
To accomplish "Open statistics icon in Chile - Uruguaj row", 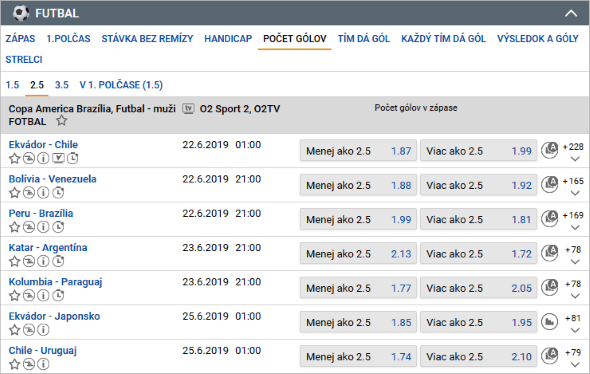I will [x=549, y=356].
